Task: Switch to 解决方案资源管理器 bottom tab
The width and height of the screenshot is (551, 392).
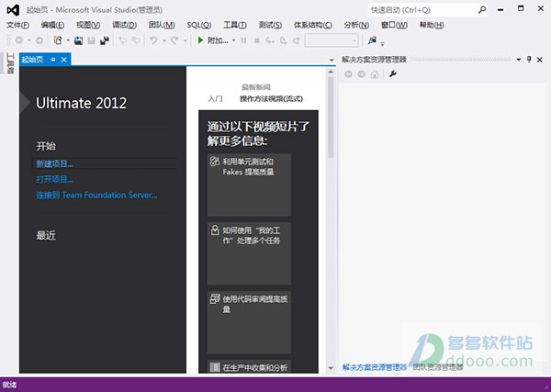Action: (375, 367)
